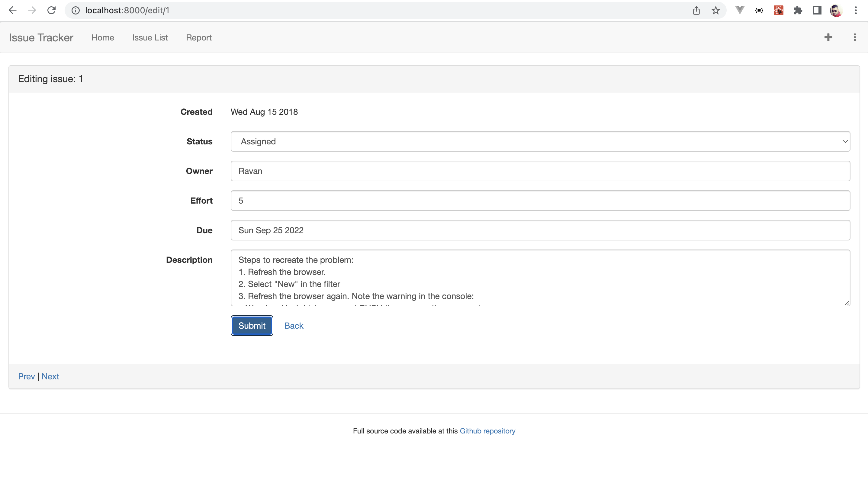Viewport: 868px width, 499px height.
Task: Click the browser profile avatar
Action: 836,10
